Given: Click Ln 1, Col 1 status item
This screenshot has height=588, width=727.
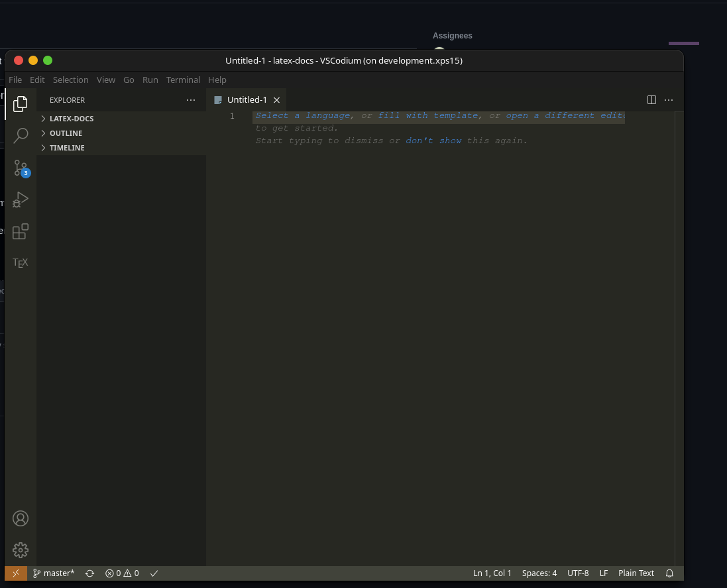Looking at the screenshot, I should pyautogui.click(x=492, y=573).
